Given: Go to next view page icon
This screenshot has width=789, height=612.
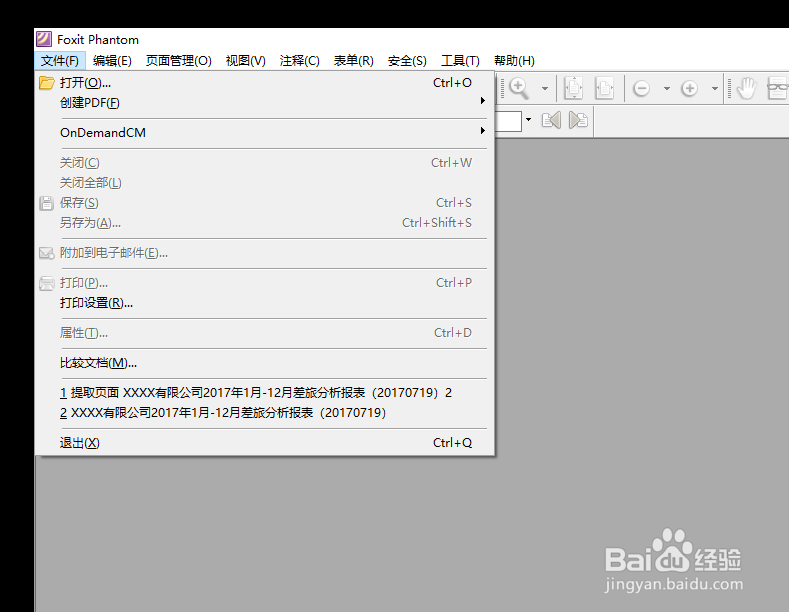Looking at the screenshot, I should pos(578,120).
